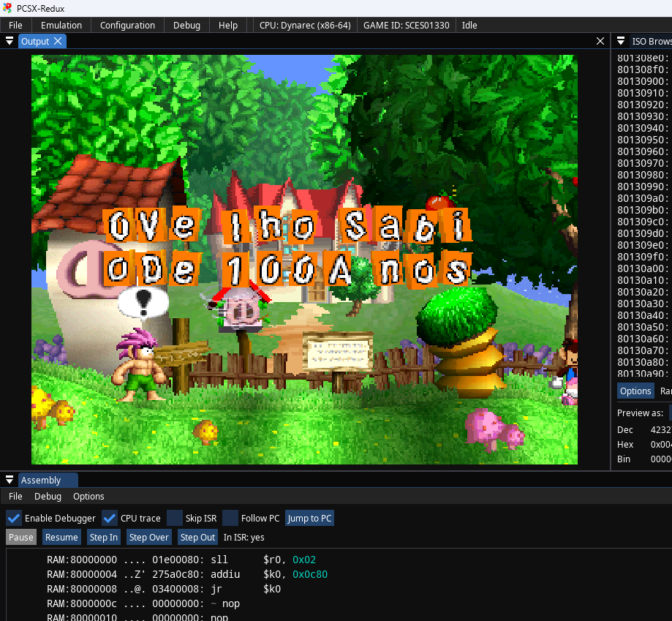
Task: Open Assembly panel dropdown triangle
Action: click(x=9, y=480)
